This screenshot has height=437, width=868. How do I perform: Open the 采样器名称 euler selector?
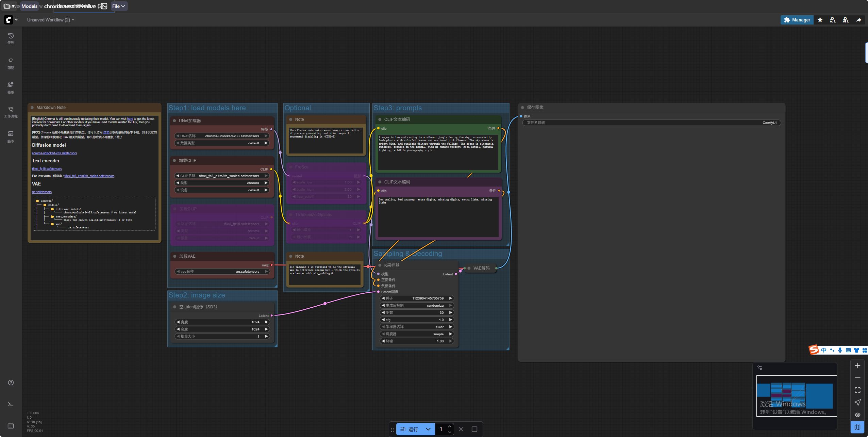coord(417,327)
